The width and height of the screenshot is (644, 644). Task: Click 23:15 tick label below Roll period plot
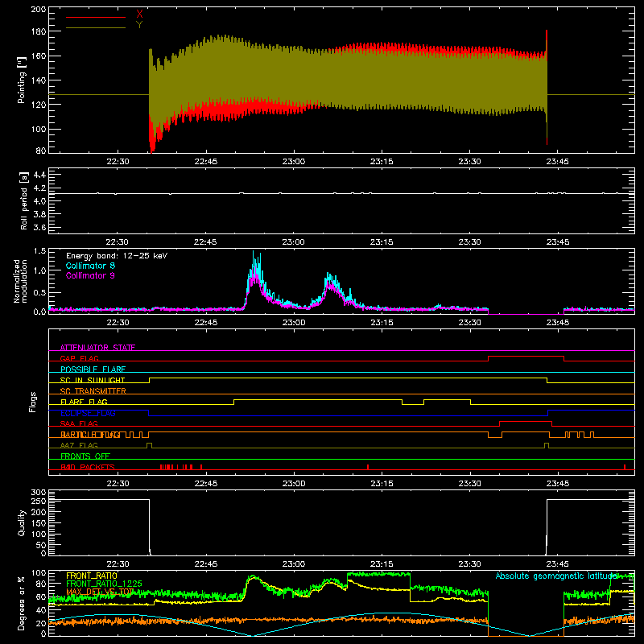pyautogui.click(x=382, y=242)
